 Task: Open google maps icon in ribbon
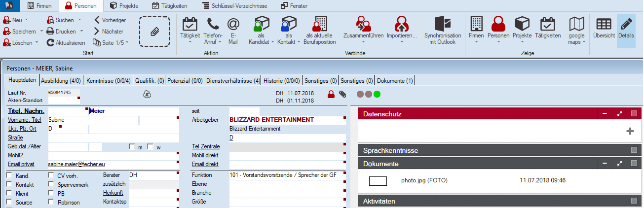click(x=577, y=24)
